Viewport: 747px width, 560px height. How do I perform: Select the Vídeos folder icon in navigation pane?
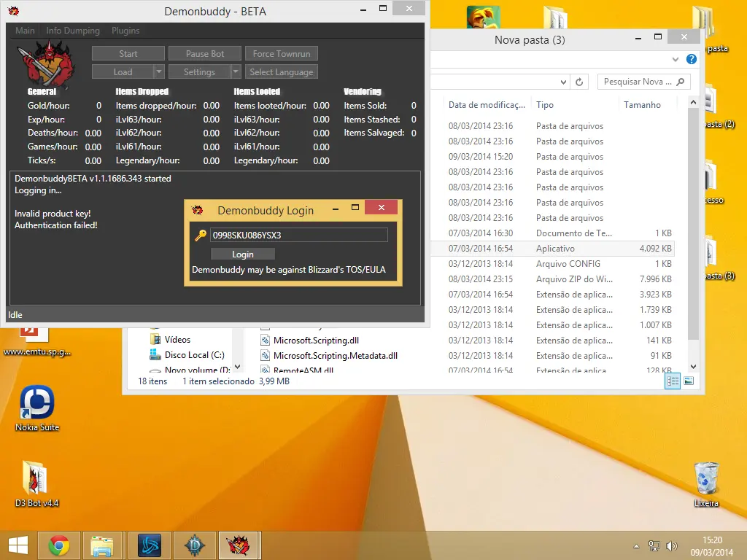(155, 340)
